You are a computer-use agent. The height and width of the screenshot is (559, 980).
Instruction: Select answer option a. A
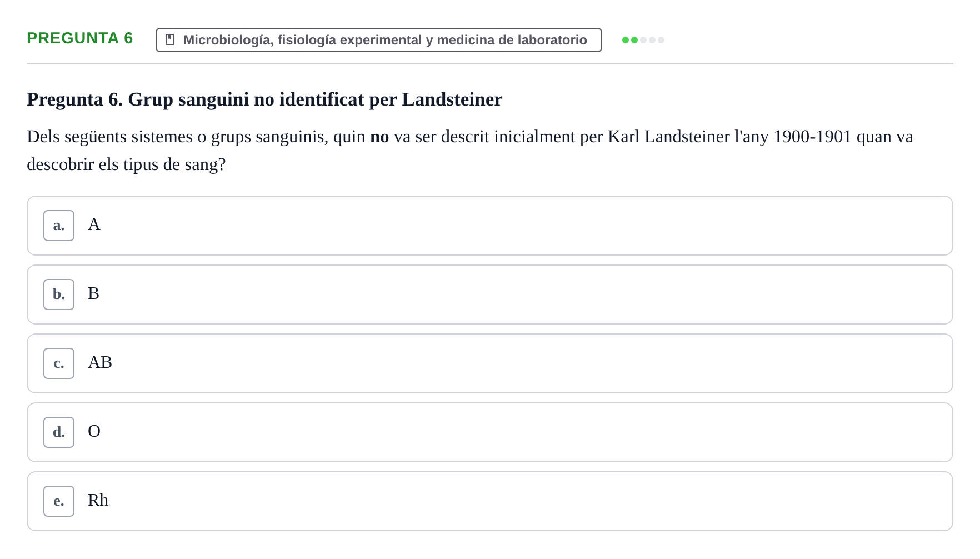click(489, 226)
